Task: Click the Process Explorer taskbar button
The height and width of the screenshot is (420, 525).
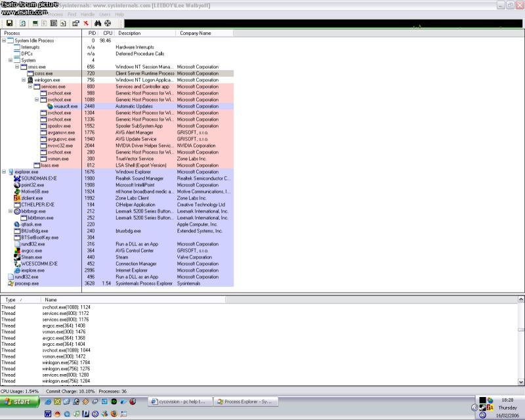Action: (245, 402)
